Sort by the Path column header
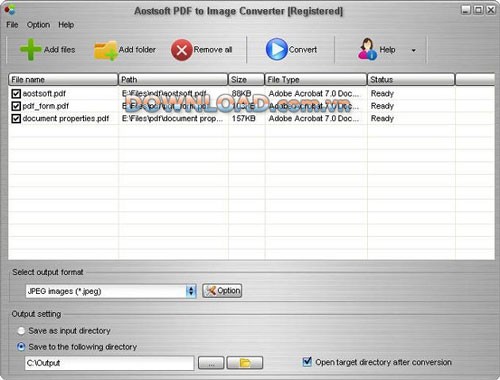This screenshot has width=500, height=380. (173, 80)
